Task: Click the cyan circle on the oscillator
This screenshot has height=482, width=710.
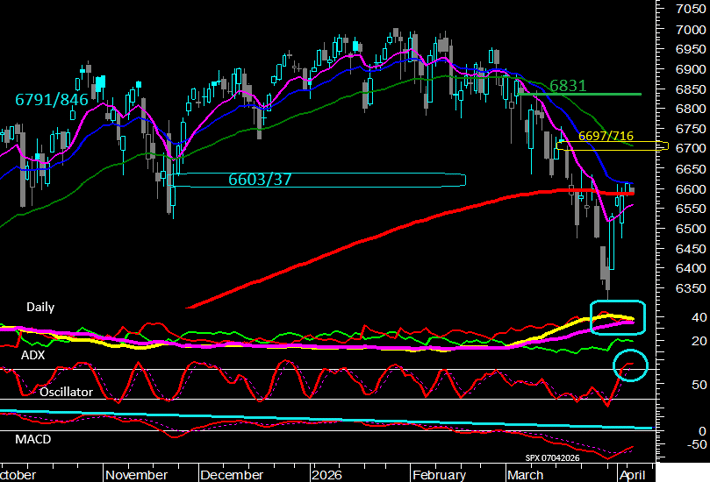Action: (x=631, y=364)
